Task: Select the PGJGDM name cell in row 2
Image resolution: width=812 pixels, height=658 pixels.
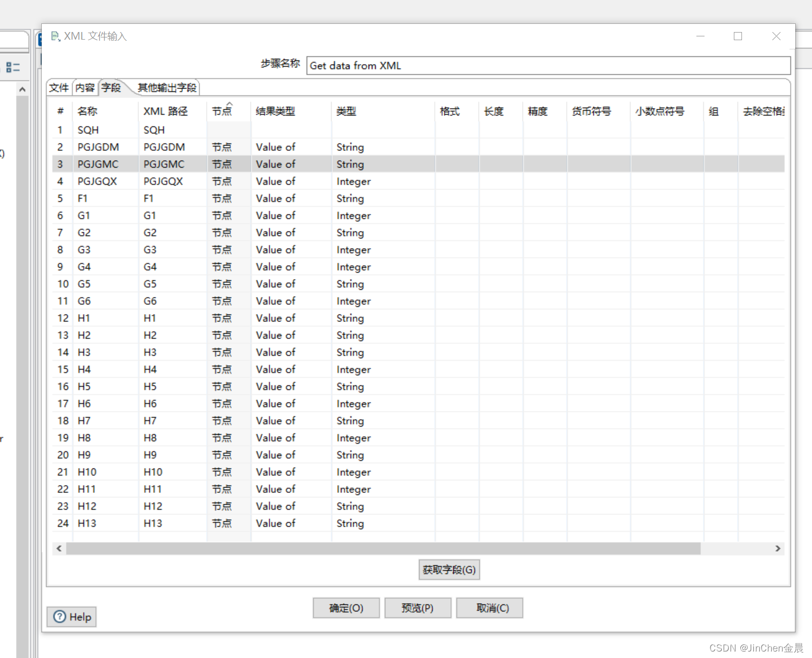Action: pos(105,147)
